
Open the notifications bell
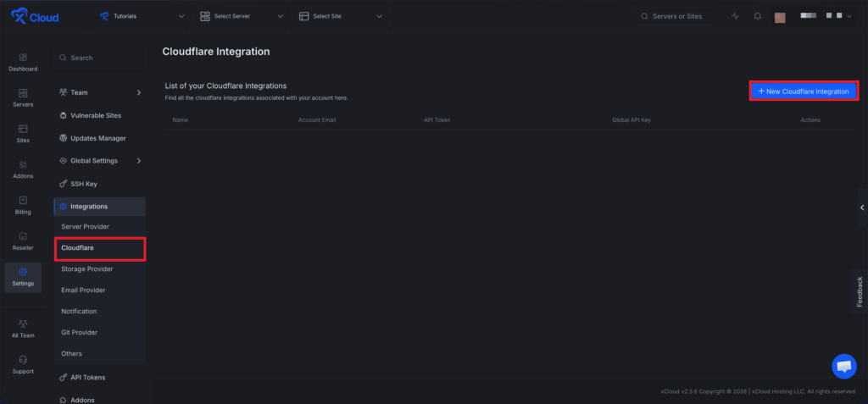click(x=757, y=17)
